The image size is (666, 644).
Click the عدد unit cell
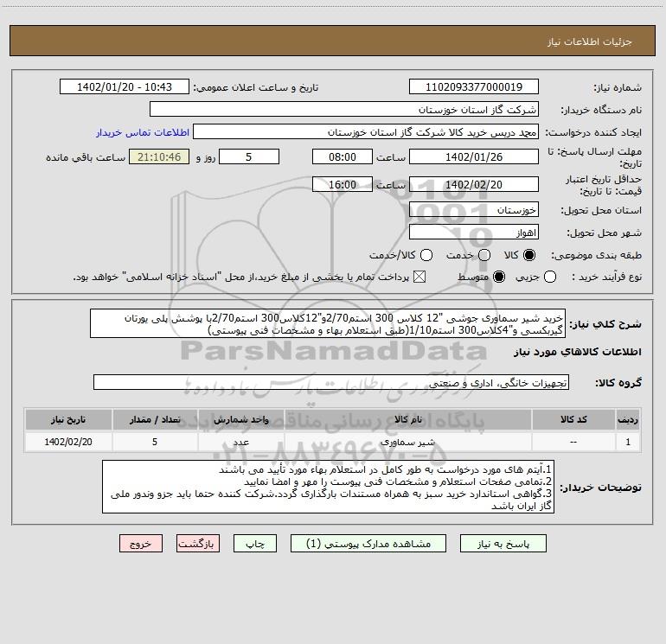(x=240, y=442)
